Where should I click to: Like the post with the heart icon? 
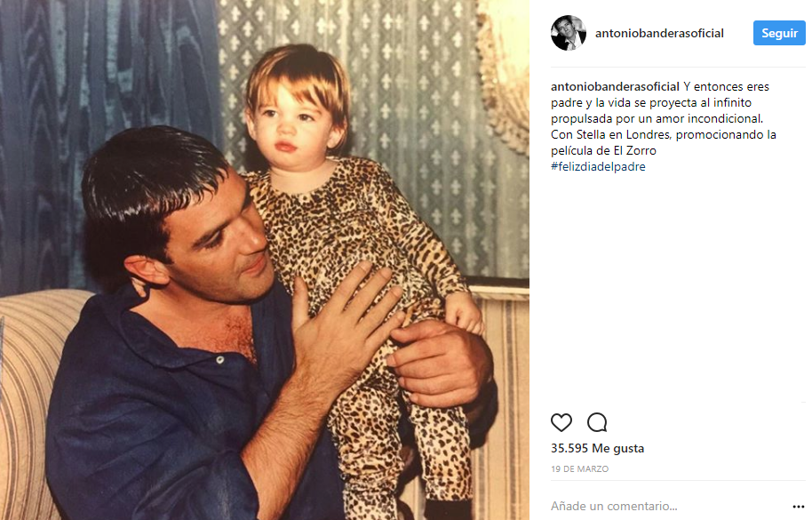[x=561, y=422]
